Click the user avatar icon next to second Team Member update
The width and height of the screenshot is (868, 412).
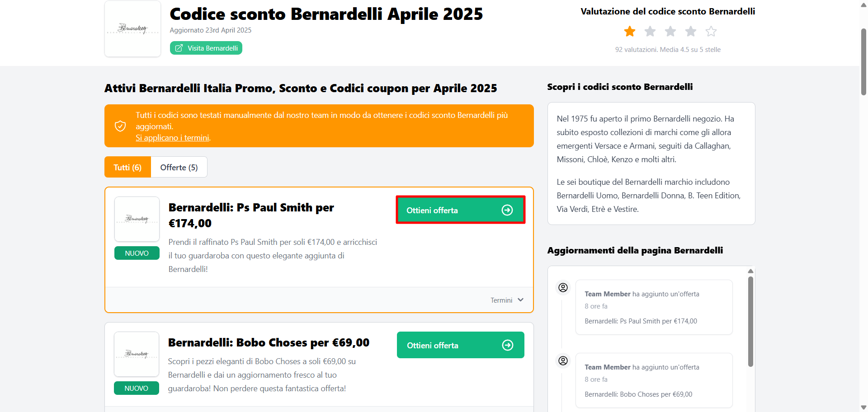pos(562,360)
